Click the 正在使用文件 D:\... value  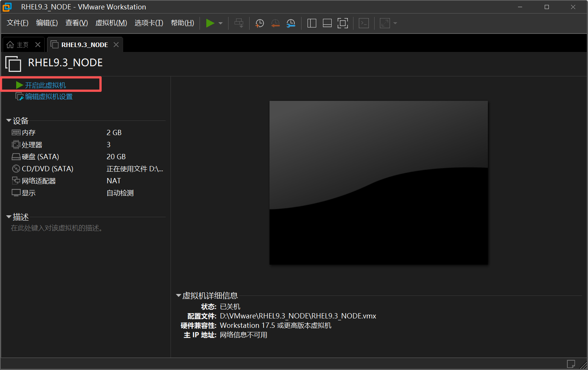click(135, 169)
